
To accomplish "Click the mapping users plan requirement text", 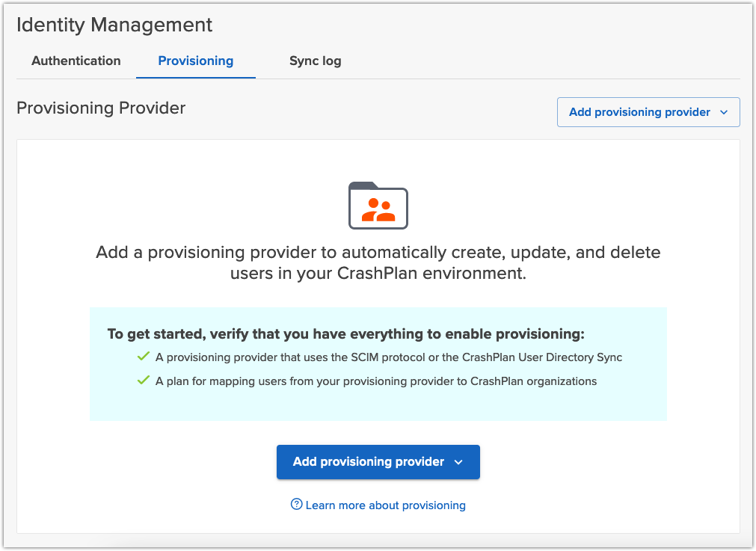I will pos(376,381).
